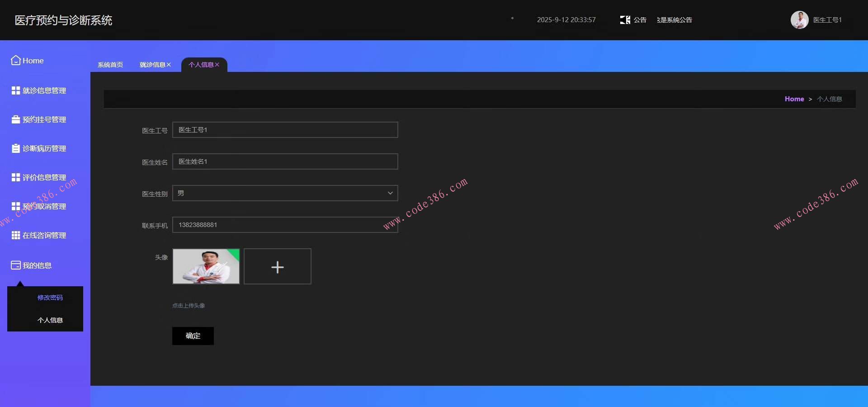868x407 pixels.
Task: Click the 医生姓名 field label
Action: coord(155,162)
